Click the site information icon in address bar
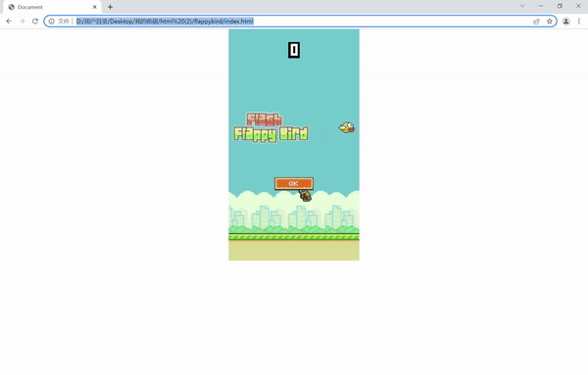 [x=52, y=22]
